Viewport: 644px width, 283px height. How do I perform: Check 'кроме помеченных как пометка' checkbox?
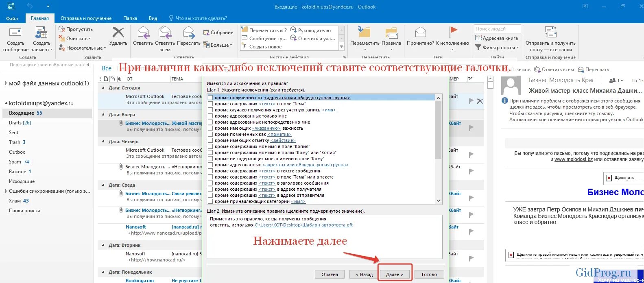click(210, 134)
